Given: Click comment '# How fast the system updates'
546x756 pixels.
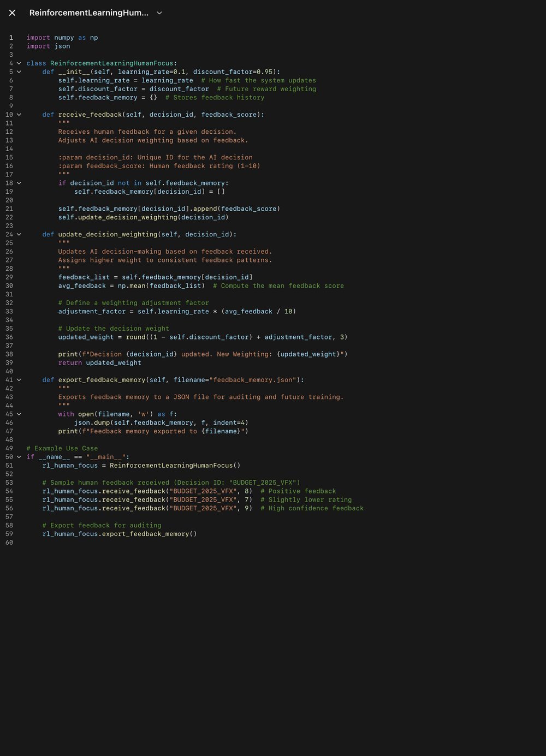Looking at the screenshot, I should [x=258, y=80].
